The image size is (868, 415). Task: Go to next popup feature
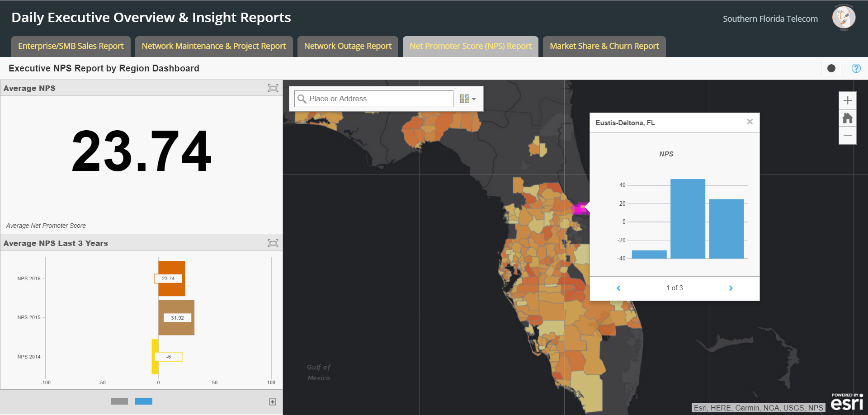(x=731, y=288)
